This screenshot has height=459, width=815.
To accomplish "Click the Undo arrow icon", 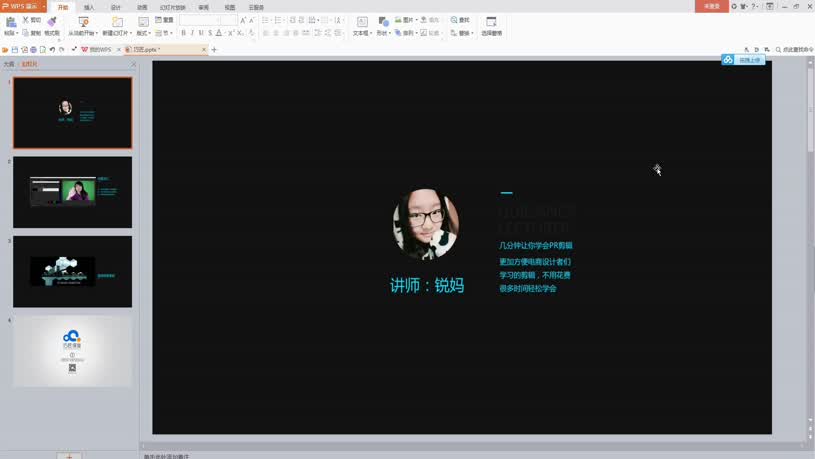I will 52,49.
